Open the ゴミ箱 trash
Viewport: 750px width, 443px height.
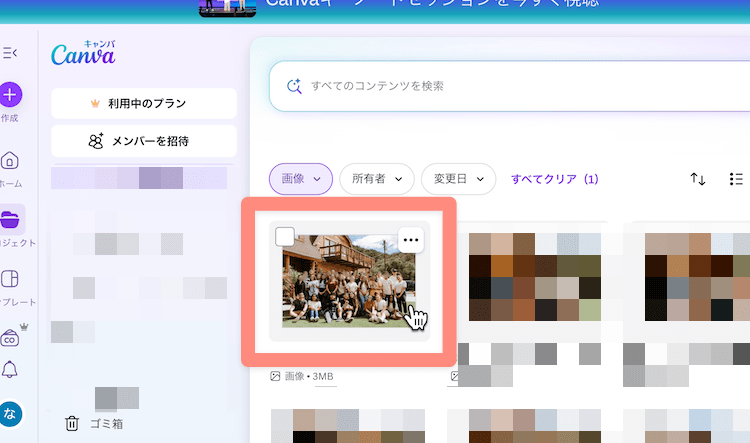coord(94,424)
